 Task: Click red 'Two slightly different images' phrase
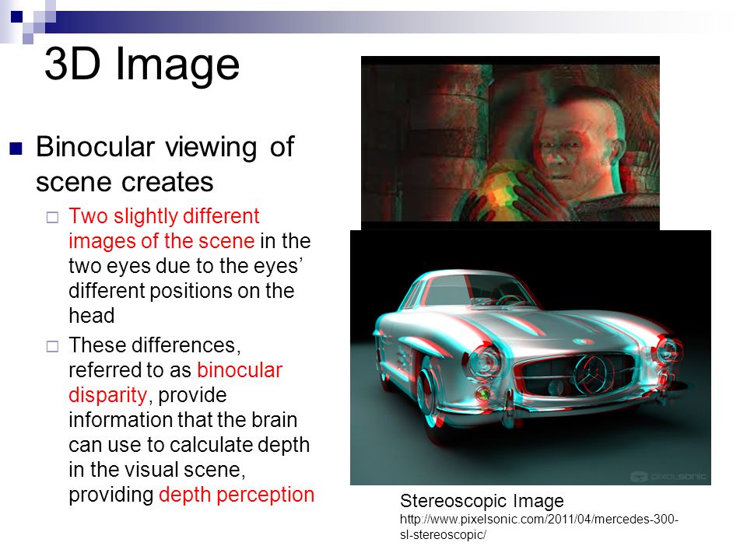pyautogui.click(x=162, y=228)
